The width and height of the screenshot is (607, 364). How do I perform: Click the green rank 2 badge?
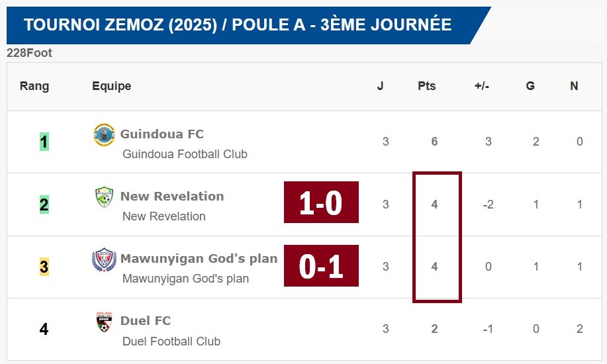tap(44, 205)
